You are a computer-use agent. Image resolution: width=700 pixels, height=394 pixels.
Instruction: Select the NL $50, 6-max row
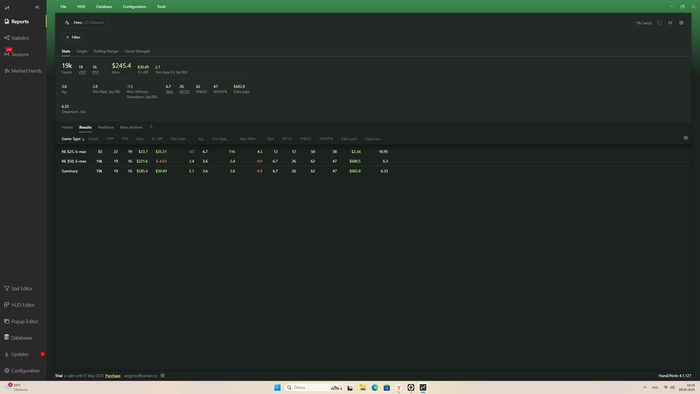point(373,161)
